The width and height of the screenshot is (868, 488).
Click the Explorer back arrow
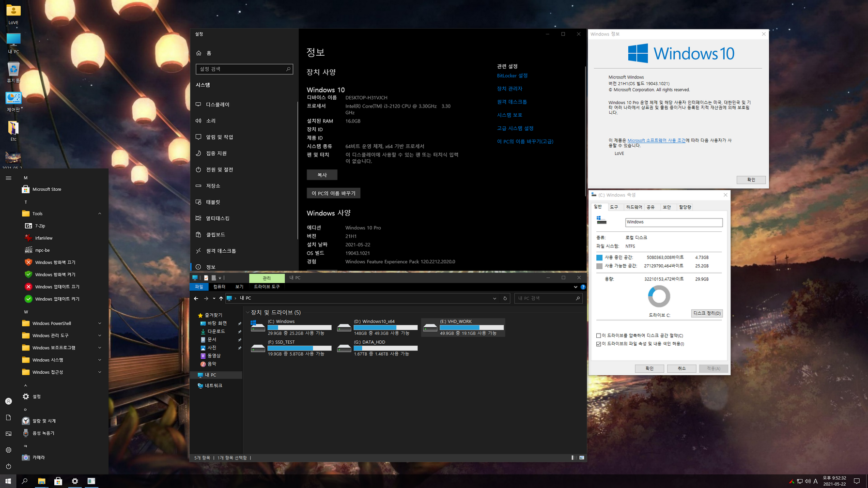196,298
